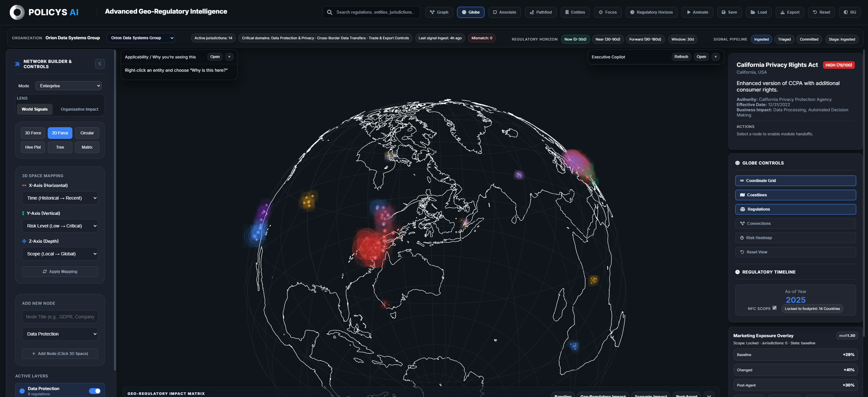Click the Regulatory Horizon clock icon button
868x397 pixels.
[x=651, y=12]
